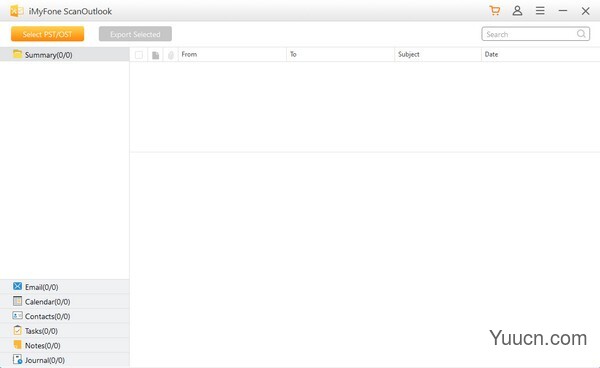Sort by the From column

(x=232, y=54)
